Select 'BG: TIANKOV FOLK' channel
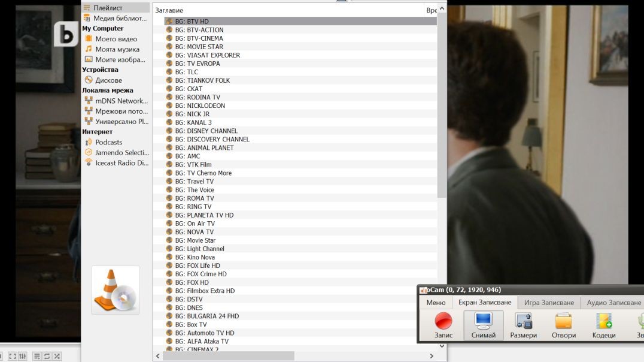 [300, 80]
